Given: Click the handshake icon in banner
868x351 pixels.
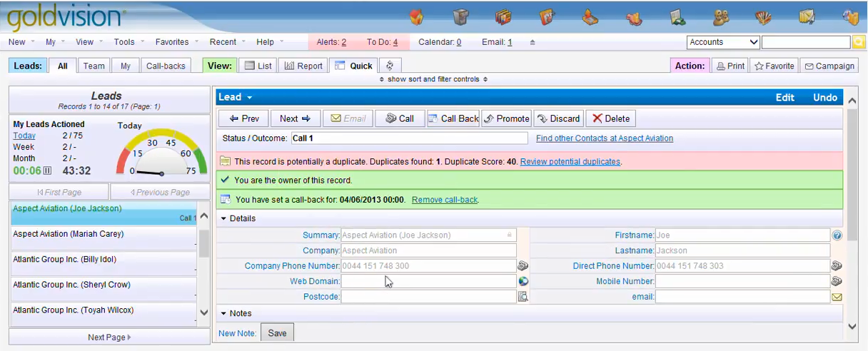Looking at the screenshot, I should click(634, 17).
